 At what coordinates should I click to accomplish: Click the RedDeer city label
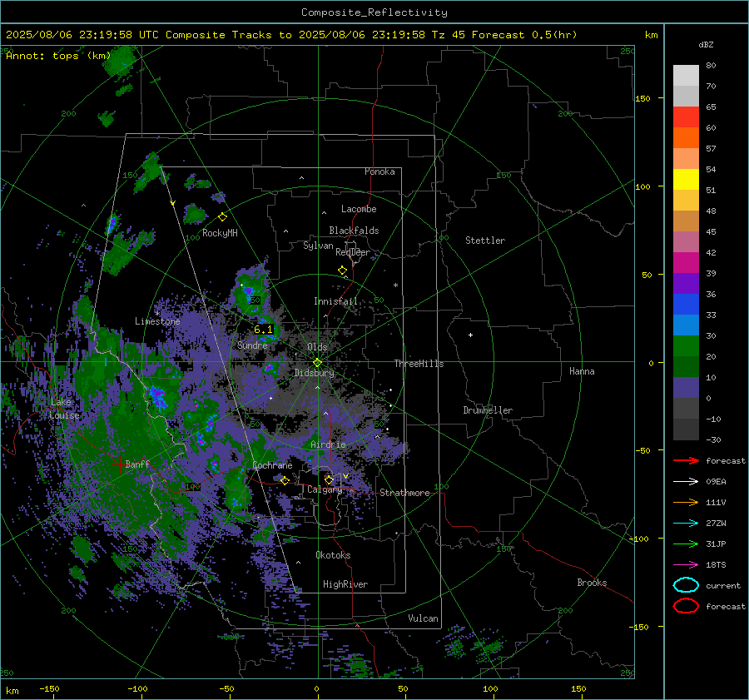pyautogui.click(x=353, y=252)
